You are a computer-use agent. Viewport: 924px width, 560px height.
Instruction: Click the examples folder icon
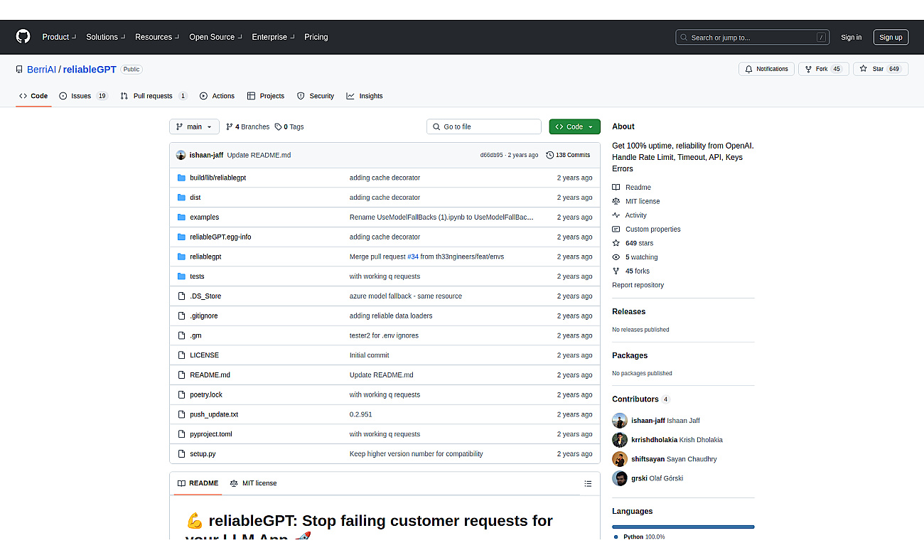coord(181,217)
